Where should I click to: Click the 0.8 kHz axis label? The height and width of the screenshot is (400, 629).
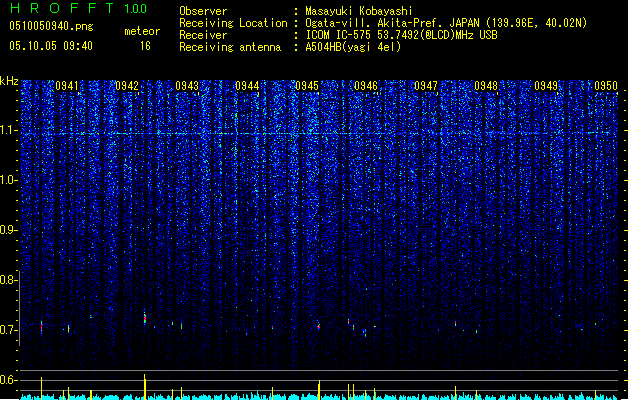(8, 280)
